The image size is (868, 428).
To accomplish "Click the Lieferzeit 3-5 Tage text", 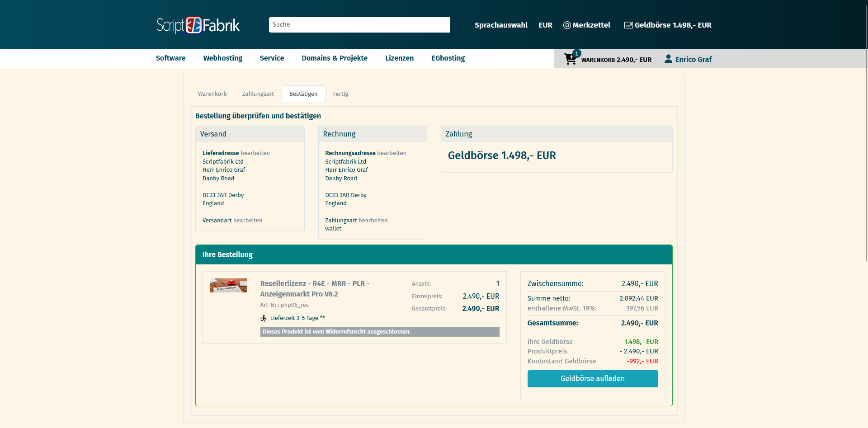I will [297, 318].
